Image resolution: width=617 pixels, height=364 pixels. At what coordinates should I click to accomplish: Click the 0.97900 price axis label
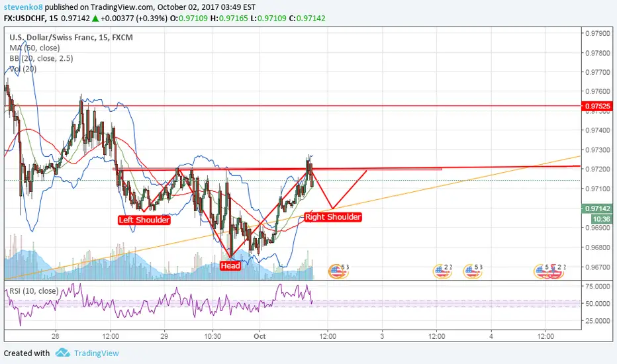pyautogui.click(x=598, y=34)
